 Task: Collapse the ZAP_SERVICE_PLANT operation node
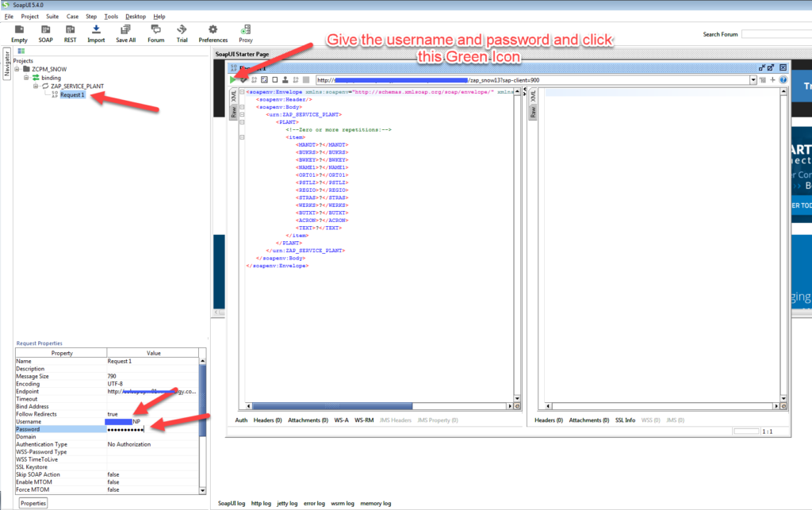(36, 86)
